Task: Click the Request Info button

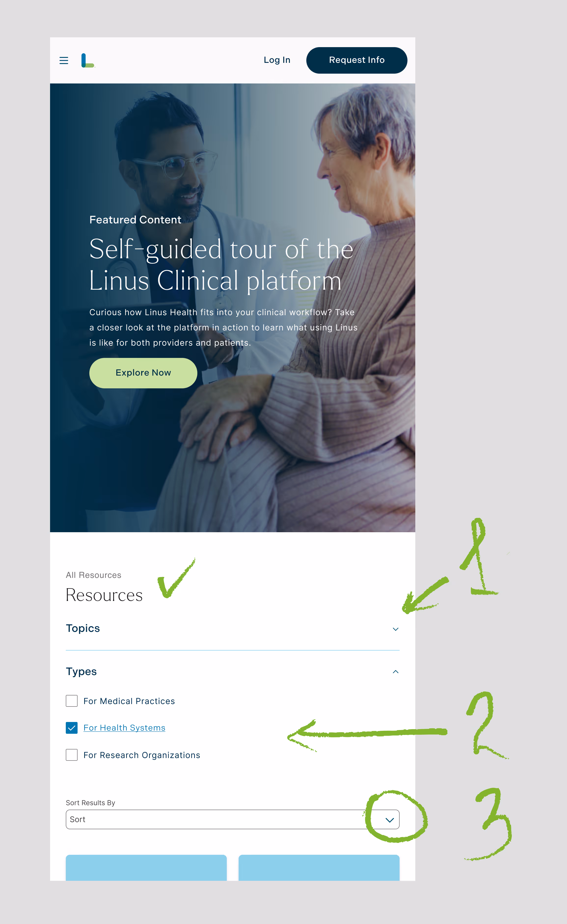Action: [x=357, y=60]
